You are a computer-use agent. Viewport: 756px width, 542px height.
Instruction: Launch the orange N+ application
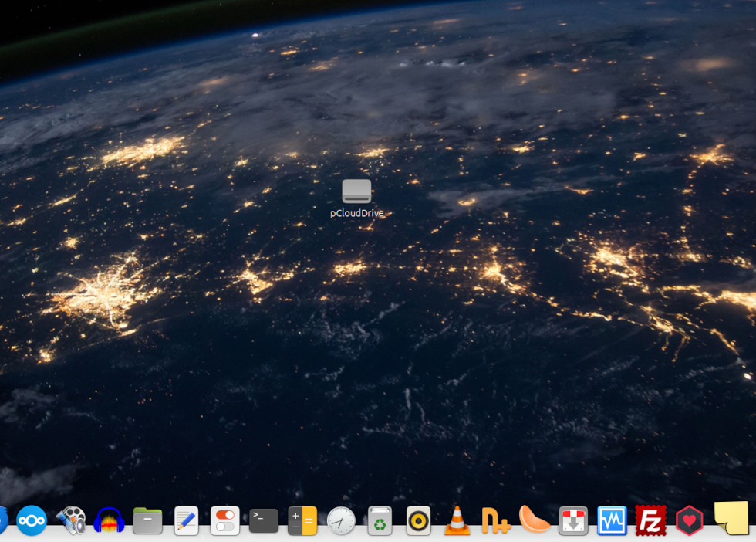495,521
